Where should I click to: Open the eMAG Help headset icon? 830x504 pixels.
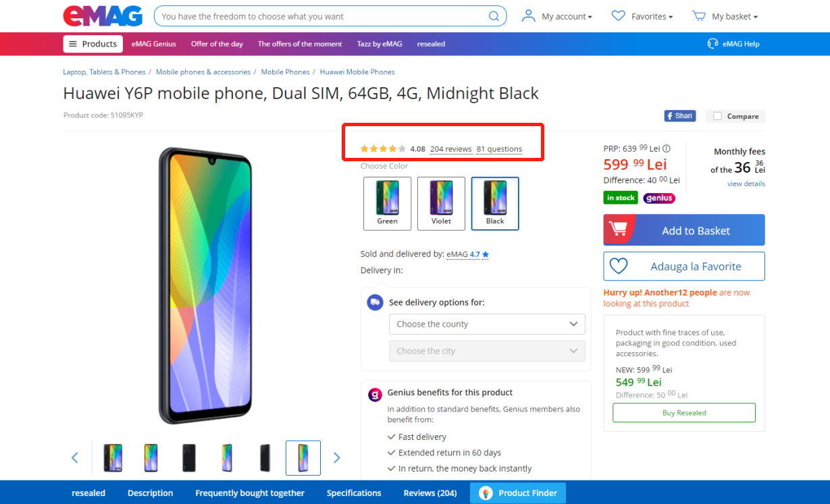click(x=712, y=44)
